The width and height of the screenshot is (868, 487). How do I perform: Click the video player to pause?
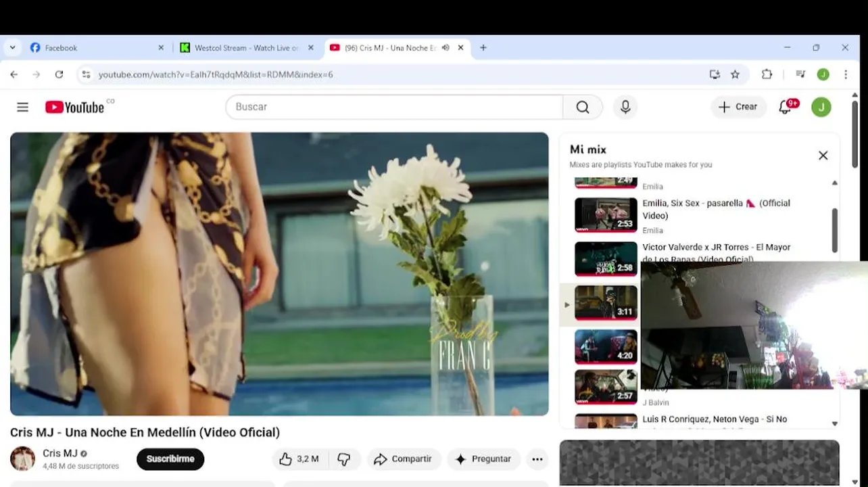click(x=279, y=274)
